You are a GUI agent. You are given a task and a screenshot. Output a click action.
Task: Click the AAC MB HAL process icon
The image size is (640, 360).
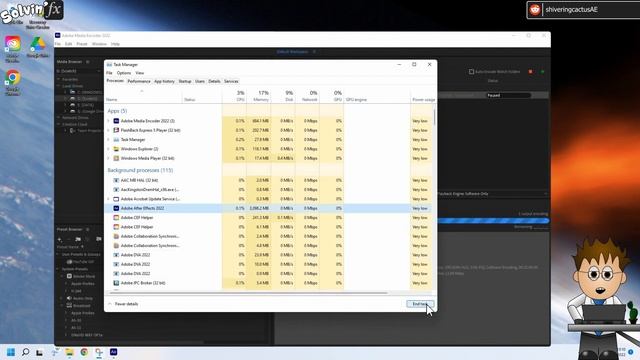[116, 180]
